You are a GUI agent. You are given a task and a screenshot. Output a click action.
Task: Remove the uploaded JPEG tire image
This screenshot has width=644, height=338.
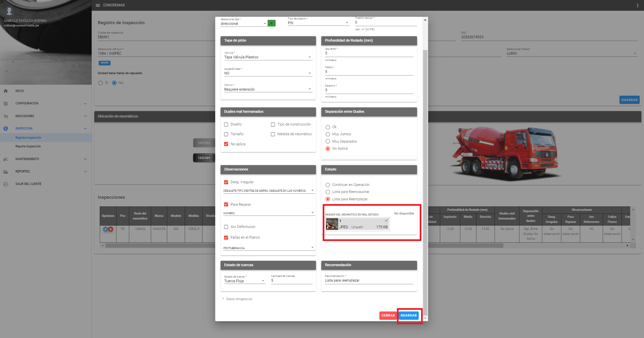[x=386, y=221]
